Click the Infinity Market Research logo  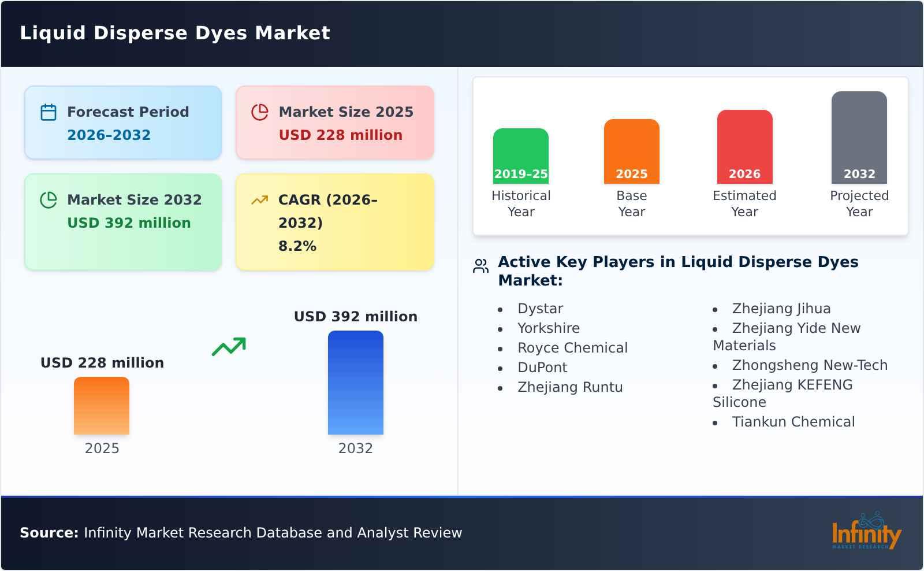tap(865, 532)
